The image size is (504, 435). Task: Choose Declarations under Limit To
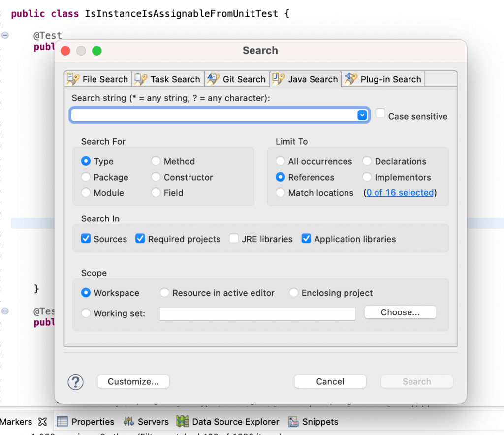[x=367, y=161]
